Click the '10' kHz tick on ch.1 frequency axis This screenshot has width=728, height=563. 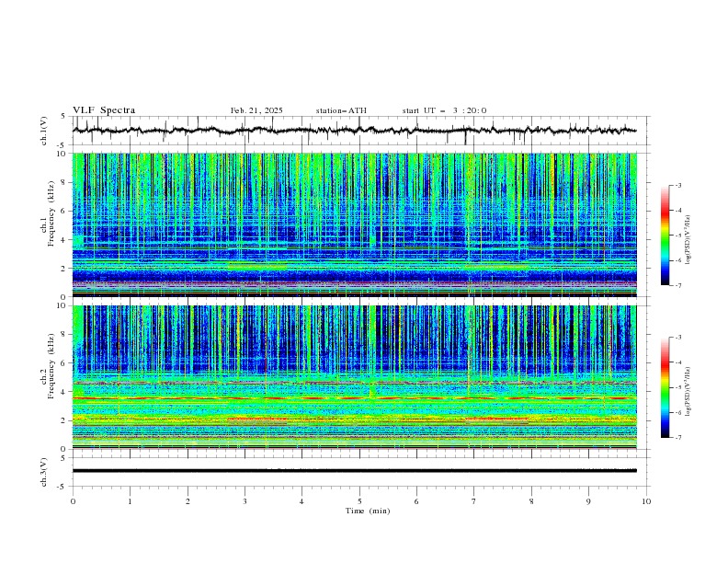pyautogui.click(x=63, y=154)
